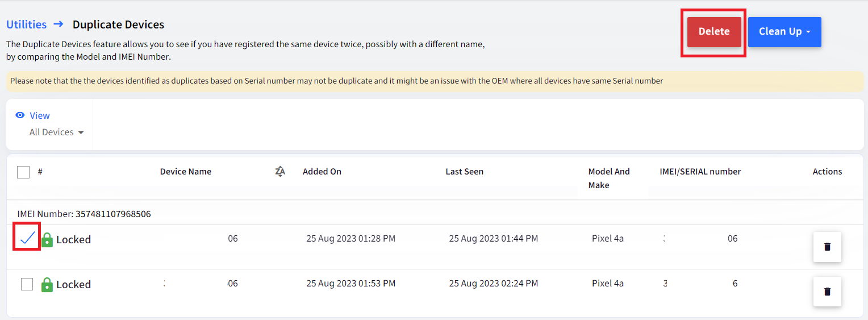Screen dimensions: 868x320
Task: Click Locked label in first device row
Action: [73, 239]
